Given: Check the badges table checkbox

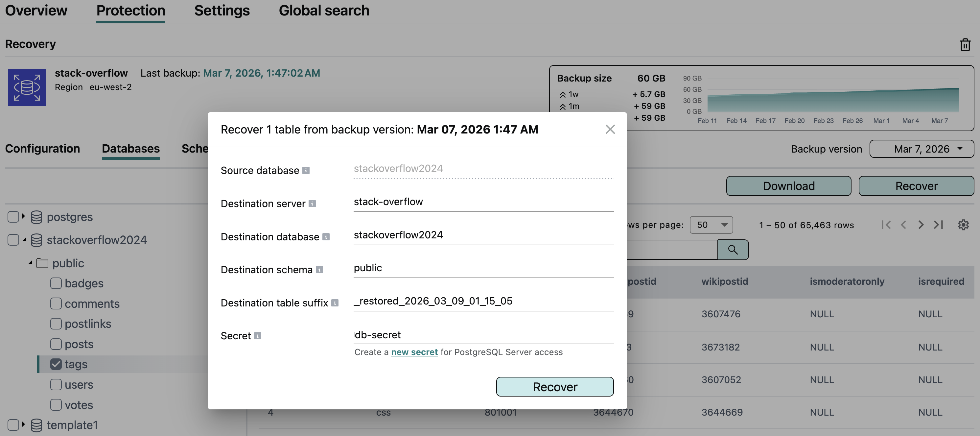Looking at the screenshot, I should click(56, 283).
